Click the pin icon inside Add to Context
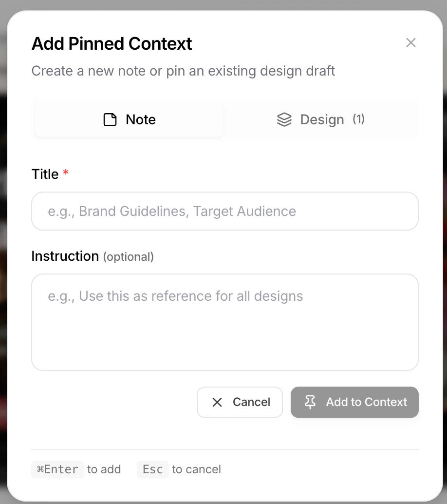Viewport: 447px width, 504px height. [310, 402]
